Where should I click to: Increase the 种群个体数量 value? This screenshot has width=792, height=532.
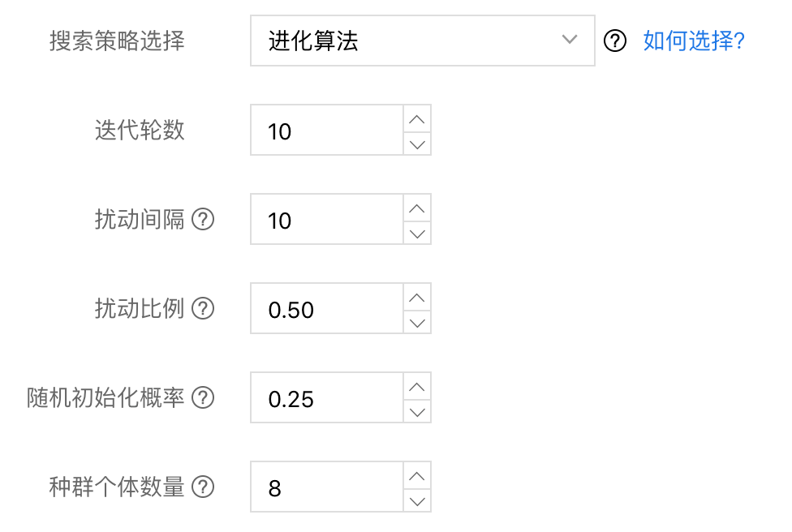point(417,475)
